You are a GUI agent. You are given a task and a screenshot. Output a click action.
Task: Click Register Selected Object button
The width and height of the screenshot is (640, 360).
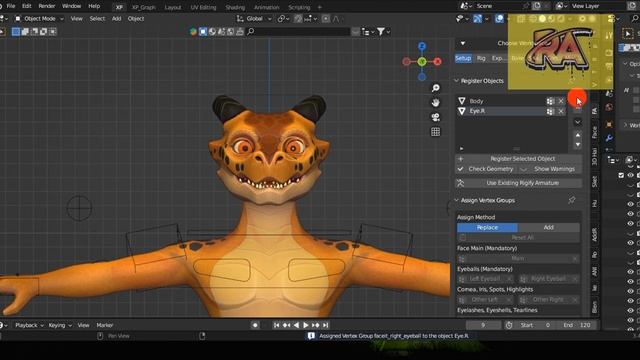click(518, 159)
